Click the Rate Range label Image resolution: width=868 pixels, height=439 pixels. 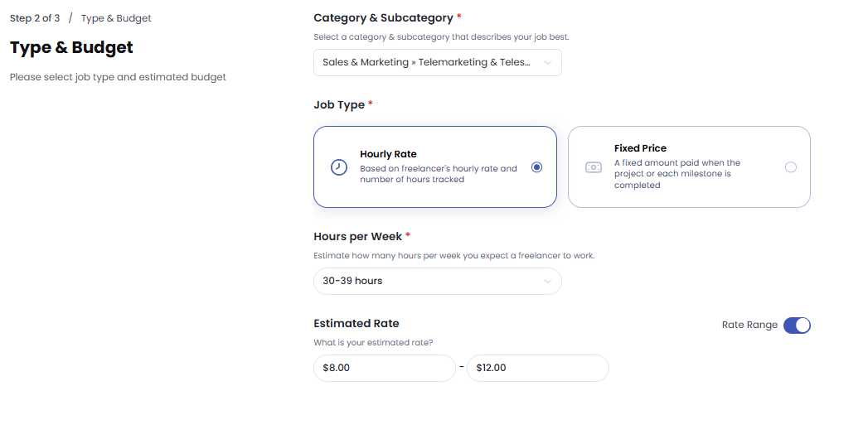click(x=749, y=326)
